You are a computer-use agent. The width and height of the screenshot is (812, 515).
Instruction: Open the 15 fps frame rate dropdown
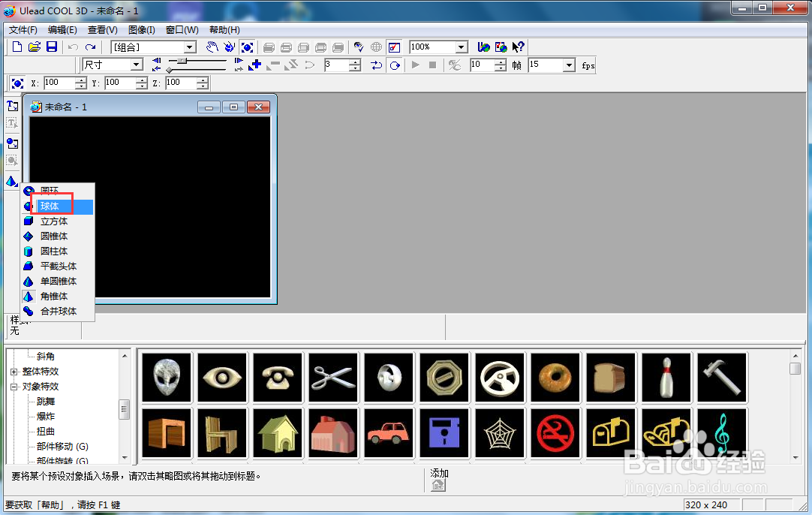569,65
